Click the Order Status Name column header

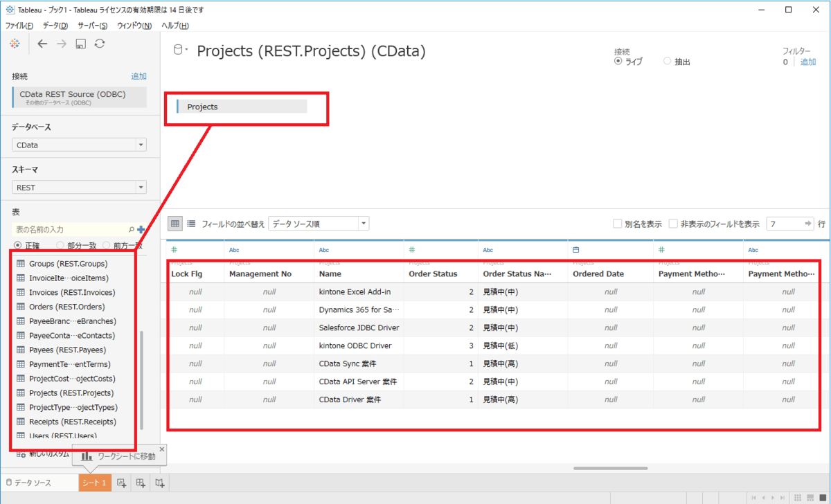coord(517,274)
